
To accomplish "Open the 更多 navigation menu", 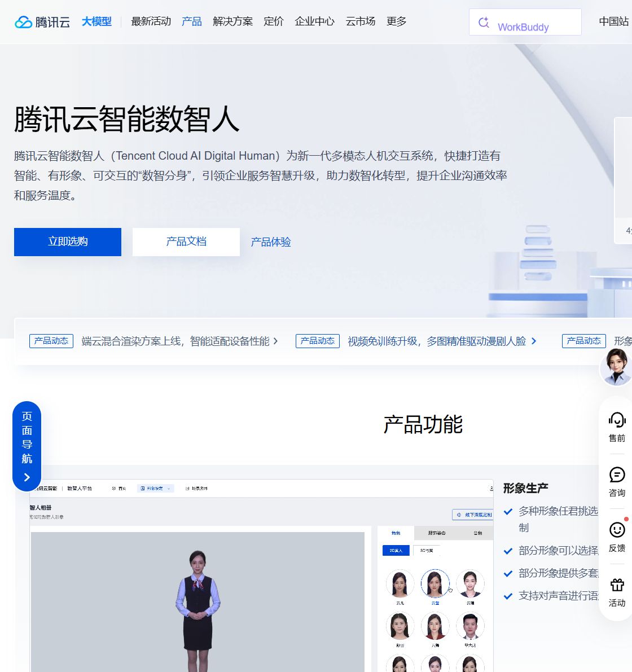I will tap(396, 21).
